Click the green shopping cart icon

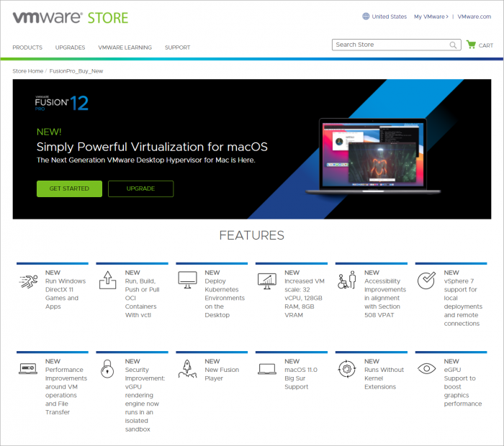tap(471, 45)
